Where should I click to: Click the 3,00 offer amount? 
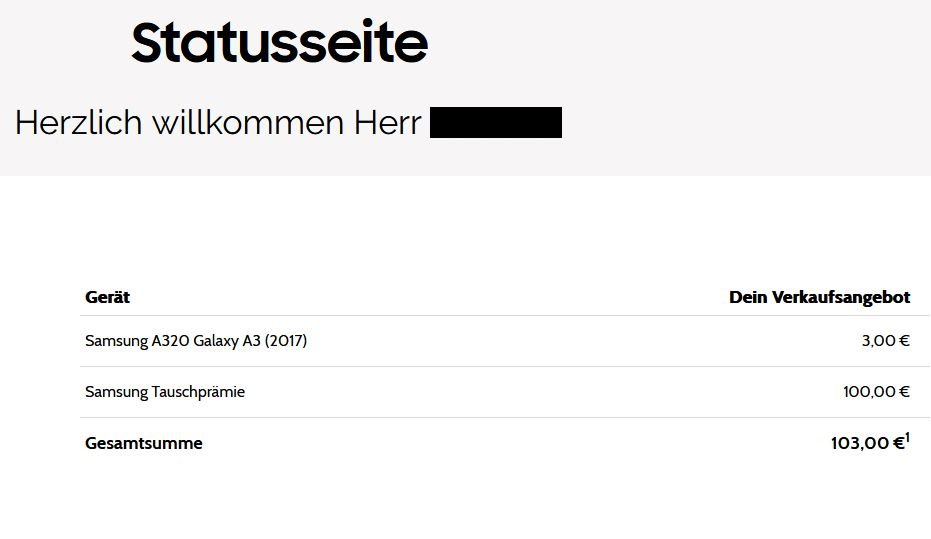878,341
